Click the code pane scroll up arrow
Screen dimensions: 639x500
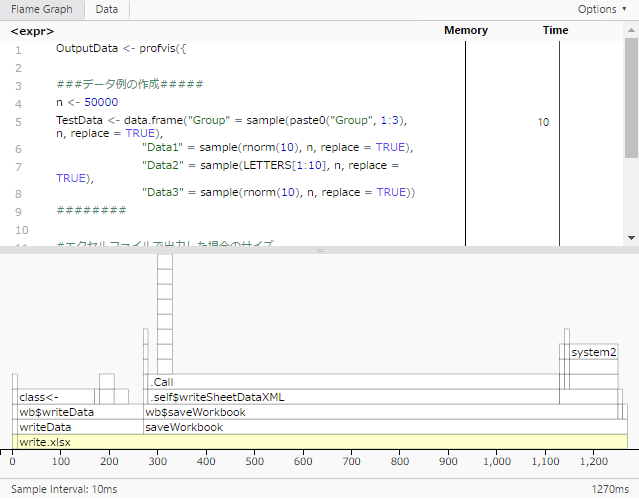click(631, 30)
